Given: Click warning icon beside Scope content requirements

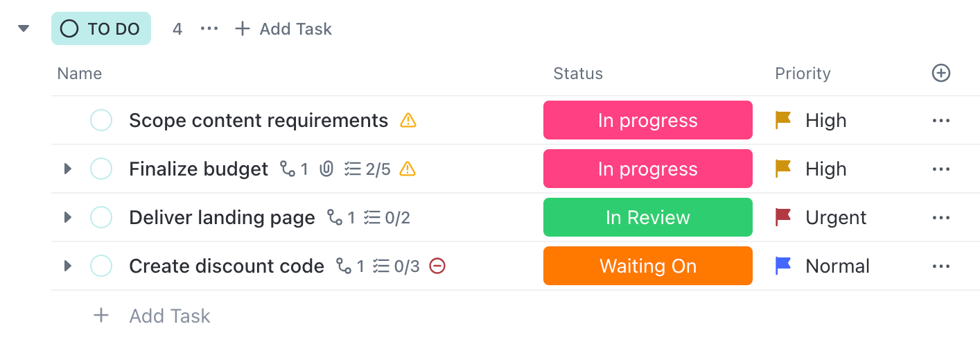Looking at the screenshot, I should click(x=408, y=121).
